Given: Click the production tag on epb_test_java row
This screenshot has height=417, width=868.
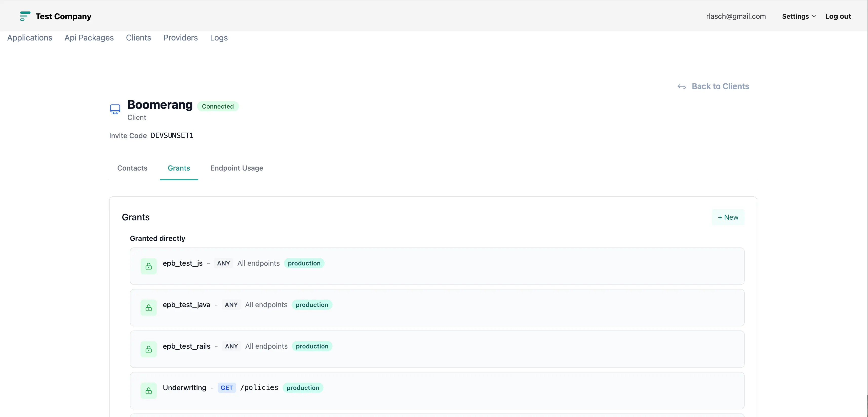Looking at the screenshot, I should 312,305.
